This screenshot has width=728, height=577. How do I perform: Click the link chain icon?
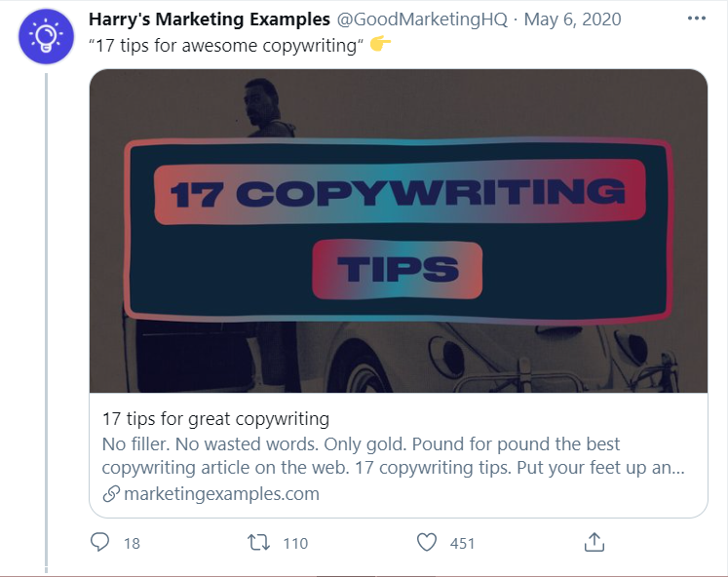click(111, 494)
